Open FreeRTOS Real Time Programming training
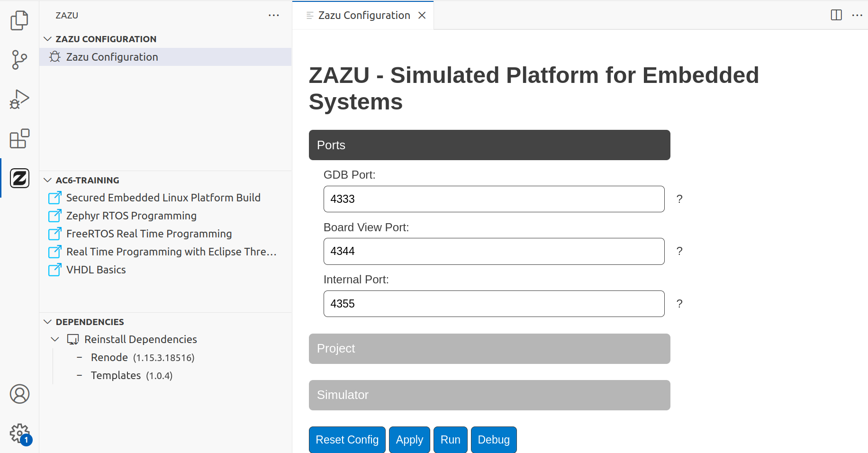This screenshot has height=453, width=868. [x=149, y=234]
